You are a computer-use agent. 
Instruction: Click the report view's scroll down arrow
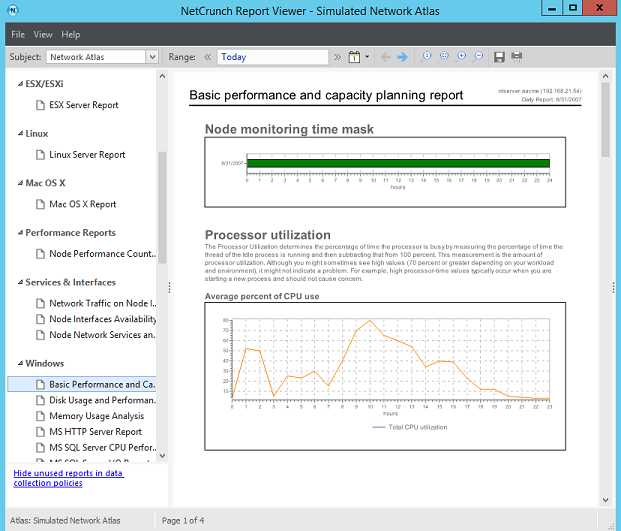[x=605, y=500]
